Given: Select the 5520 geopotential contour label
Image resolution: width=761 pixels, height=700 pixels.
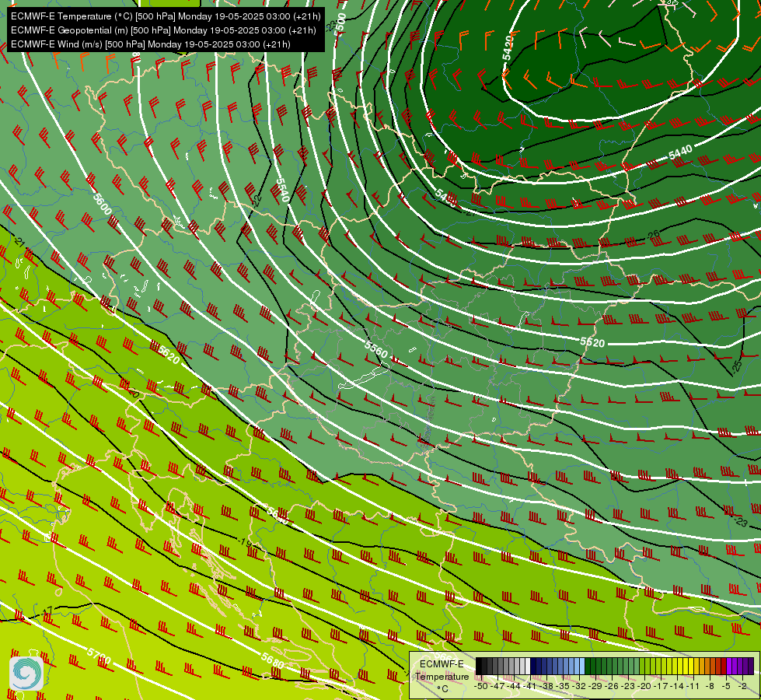Looking at the screenshot, I should click(x=592, y=342).
